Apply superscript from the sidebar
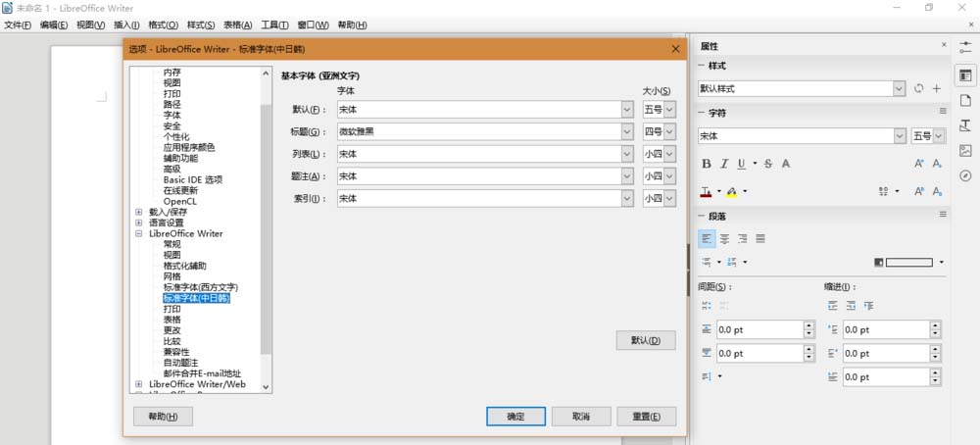The width and height of the screenshot is (980, 445). pos(919,191)
